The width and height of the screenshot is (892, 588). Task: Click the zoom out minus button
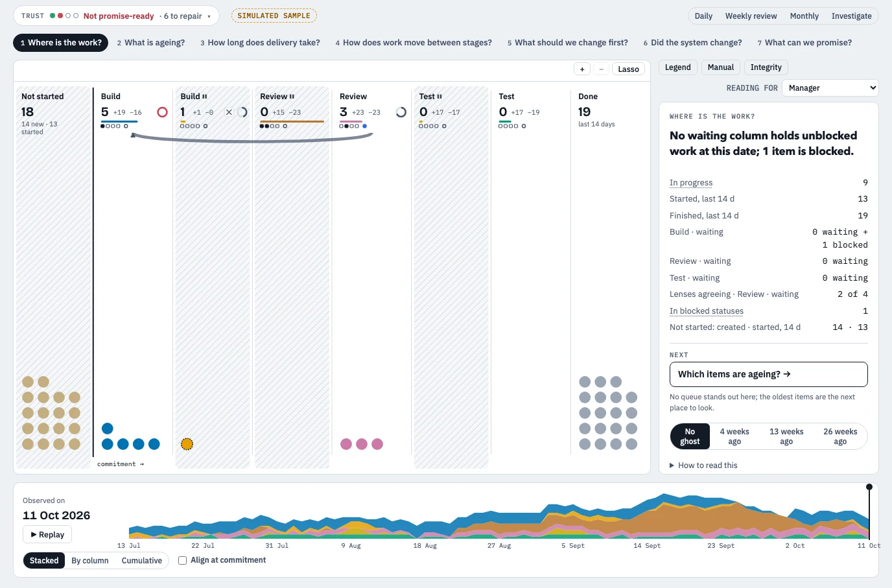tap(602, 69)
